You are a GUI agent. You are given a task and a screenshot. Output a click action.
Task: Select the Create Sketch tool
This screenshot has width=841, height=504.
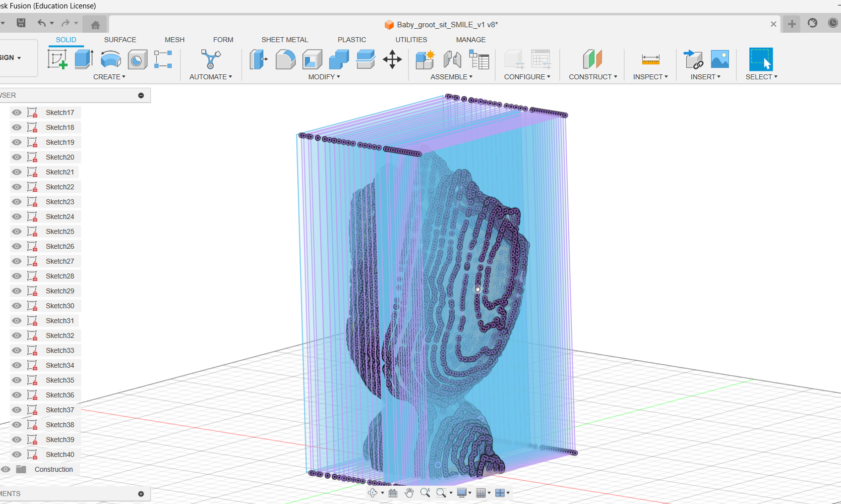[58, 59]
